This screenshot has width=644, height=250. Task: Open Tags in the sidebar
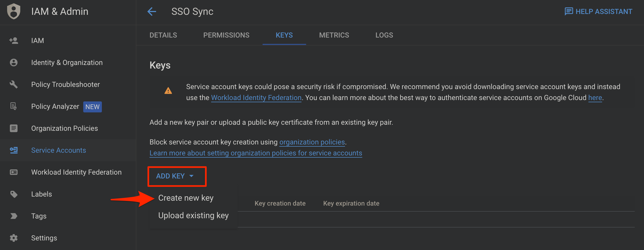click(x=39, y=216)
